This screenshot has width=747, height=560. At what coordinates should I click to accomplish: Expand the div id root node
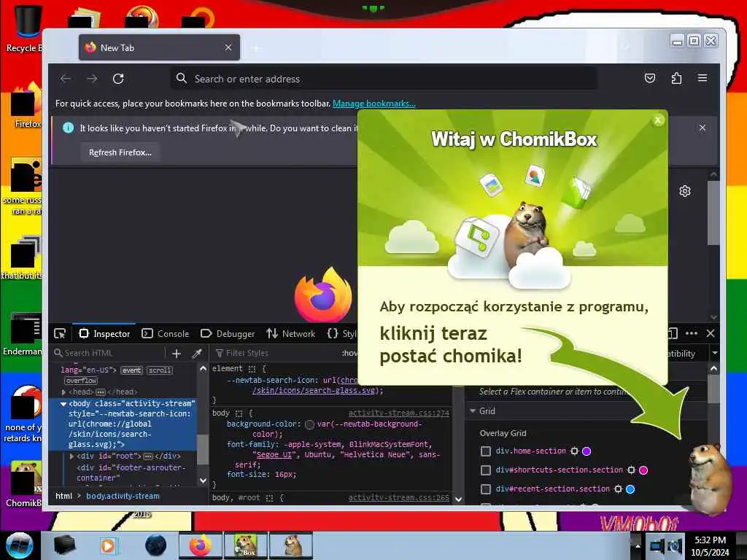click(72, 456)
